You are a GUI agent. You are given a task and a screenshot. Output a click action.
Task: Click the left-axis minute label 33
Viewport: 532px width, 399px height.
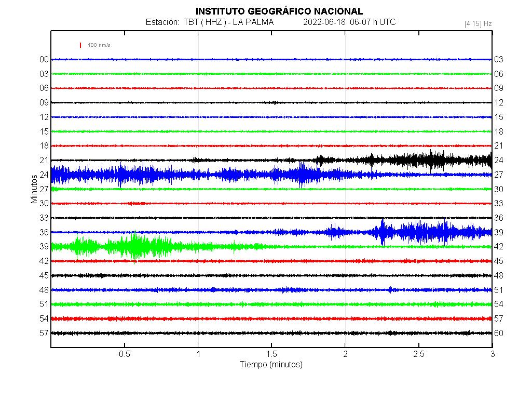(x=44, y=218)
